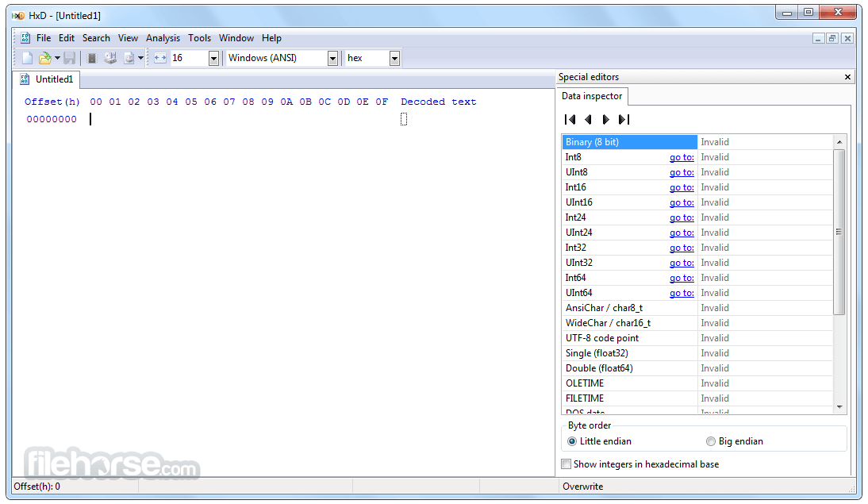Expand the bytes per row dropdown showing 16
Screen dimensions: 868x504
[x=213, y=58]
